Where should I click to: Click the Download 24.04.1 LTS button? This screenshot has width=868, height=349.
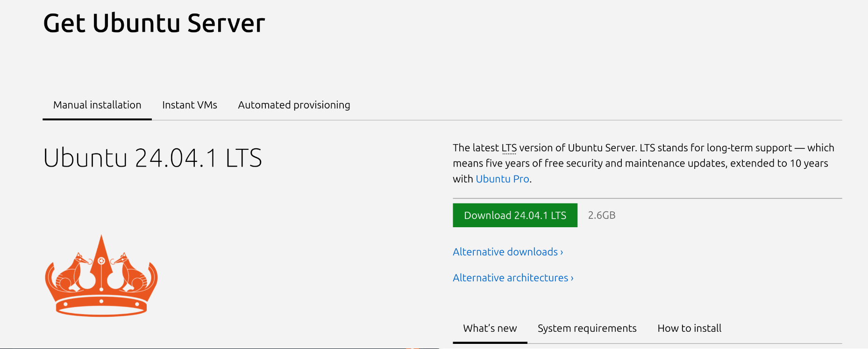click(514, 215)
